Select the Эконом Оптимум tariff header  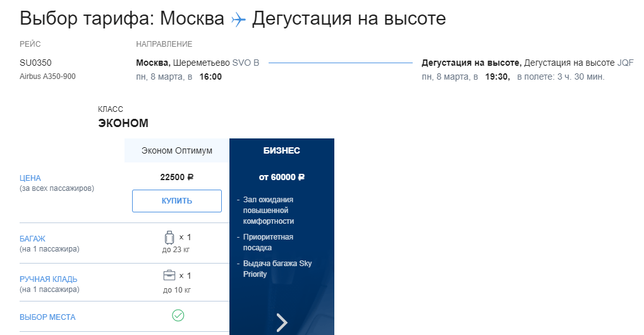coord(177,150)
